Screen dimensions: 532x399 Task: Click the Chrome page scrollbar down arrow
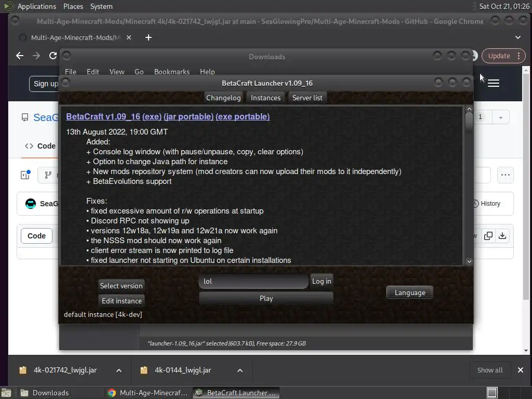coord(526,351)
